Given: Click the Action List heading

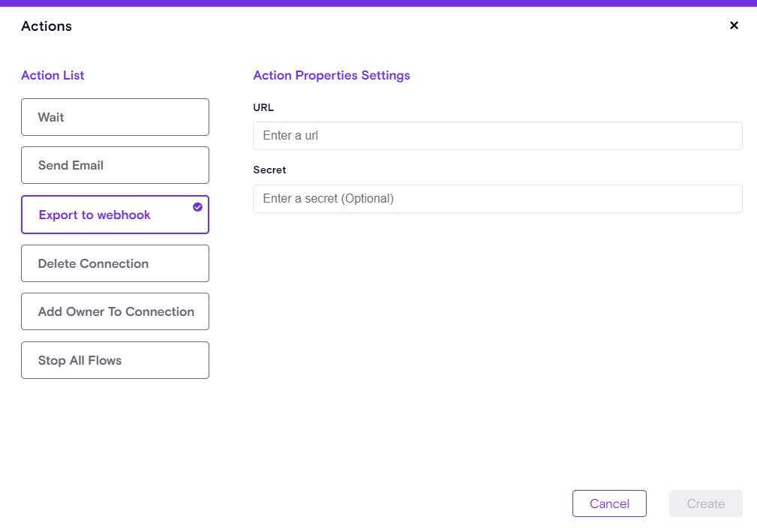Looking at the screenshot, I should coord(53,75).
